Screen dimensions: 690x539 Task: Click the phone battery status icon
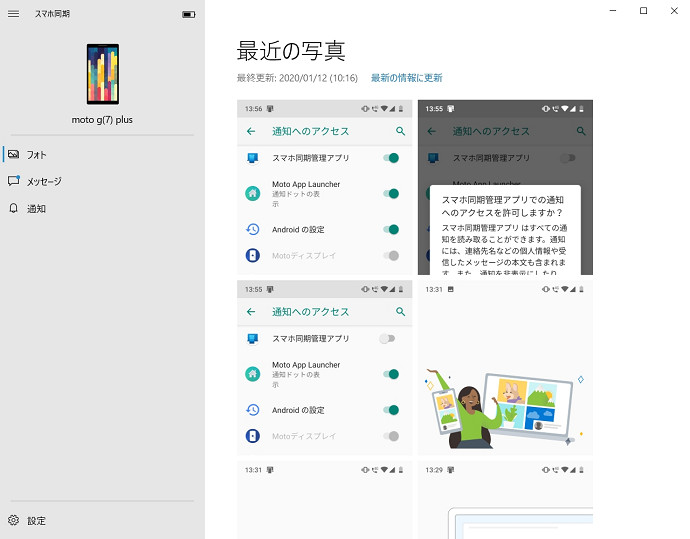pyautogui.click(x=189, y=15)
